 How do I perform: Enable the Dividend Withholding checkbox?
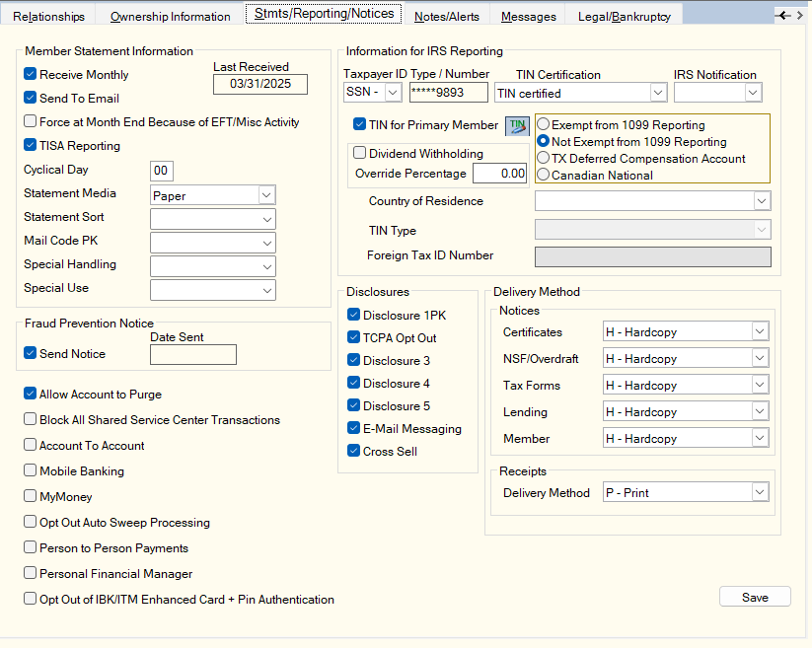[x=359, y=153]
